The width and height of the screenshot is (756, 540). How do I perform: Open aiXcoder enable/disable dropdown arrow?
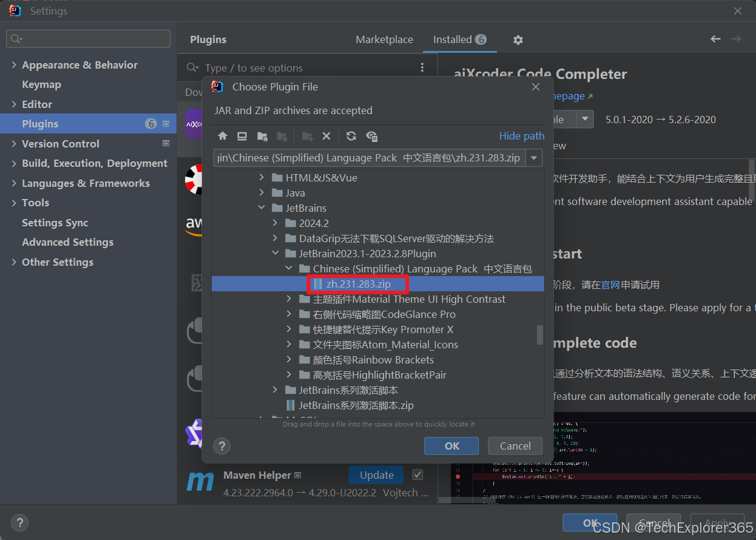tap(585, 119)
